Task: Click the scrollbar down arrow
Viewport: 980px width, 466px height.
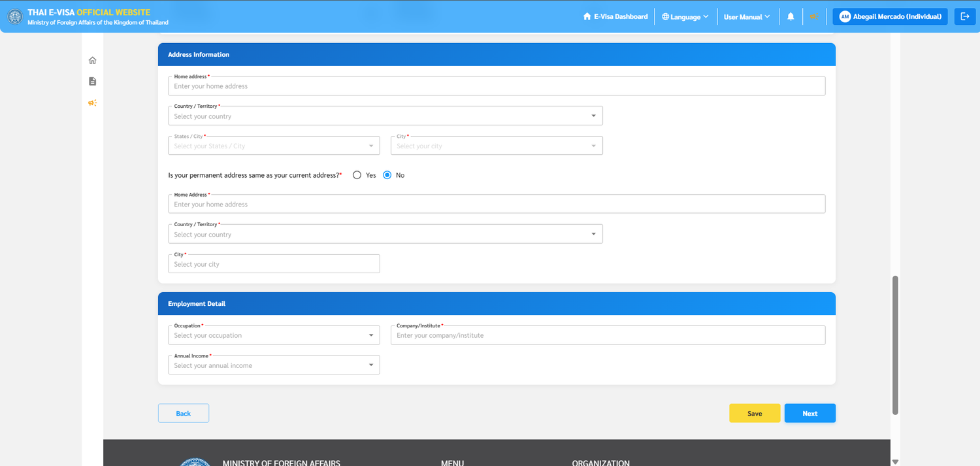Action: [895, 461]
